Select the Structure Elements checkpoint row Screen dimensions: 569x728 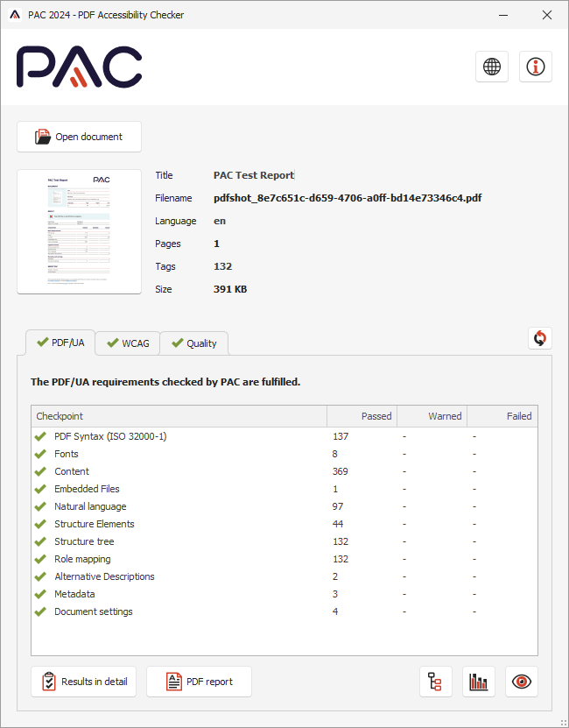(284, 524)
